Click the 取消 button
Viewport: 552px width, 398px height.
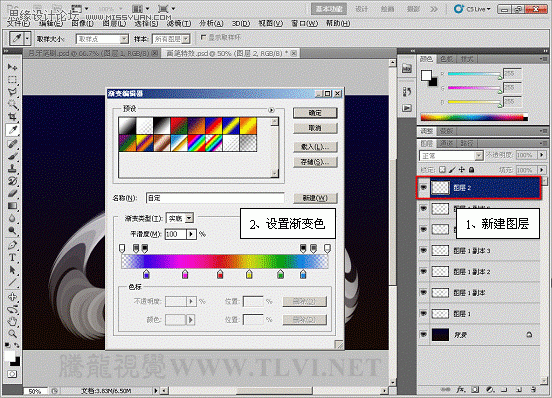click(x=315, y=128)
